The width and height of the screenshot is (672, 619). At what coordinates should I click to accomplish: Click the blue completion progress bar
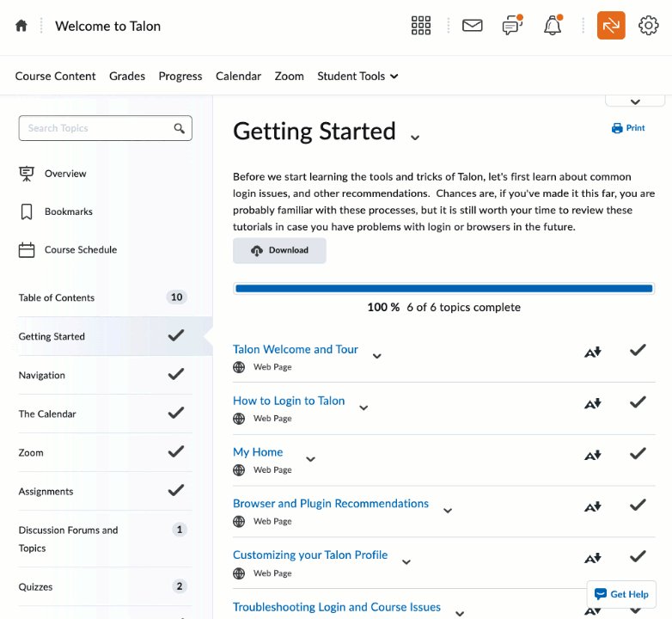(444, 289)
